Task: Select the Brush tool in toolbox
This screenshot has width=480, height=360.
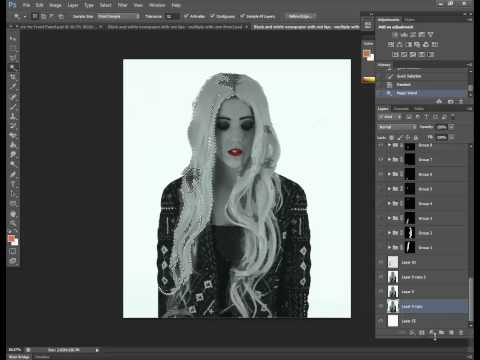Action: point(13,107)
